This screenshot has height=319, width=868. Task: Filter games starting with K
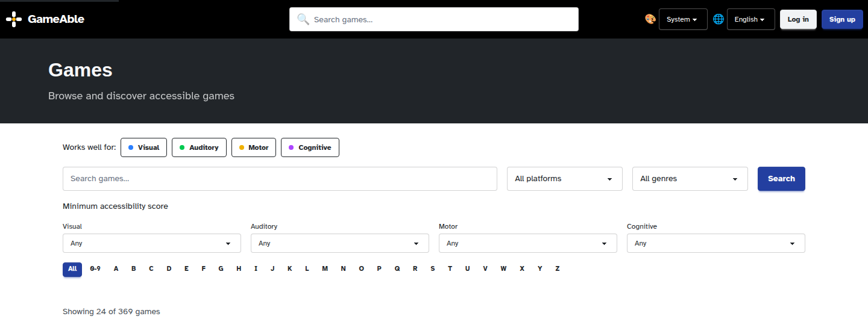tap(289, 269)
